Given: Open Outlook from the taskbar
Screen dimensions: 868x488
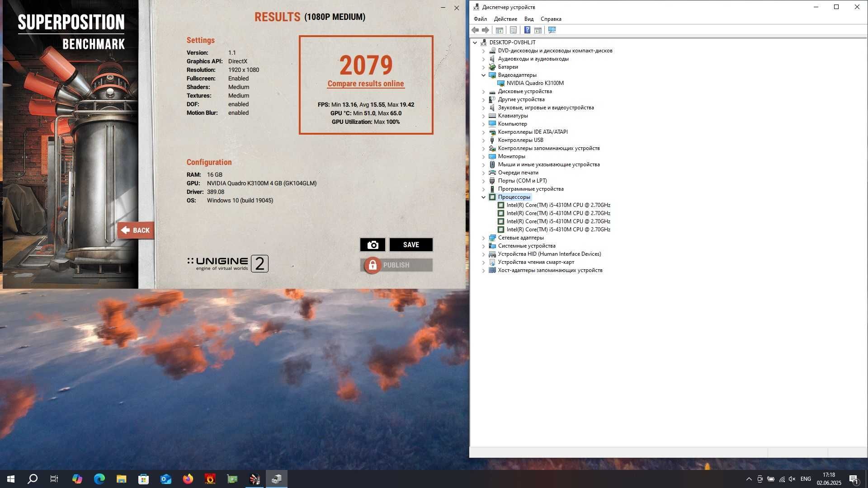Looking at the screenshot, I should [x=165, y=479].
